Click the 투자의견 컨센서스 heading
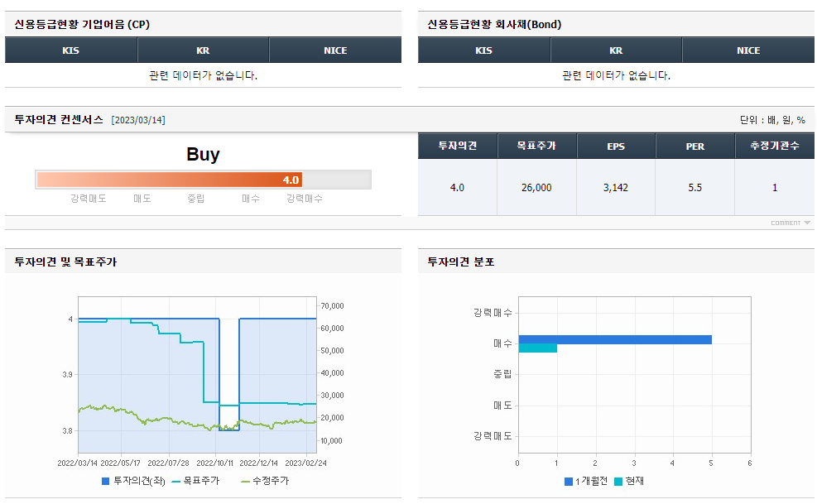The width and height of the screenshot is (817, 504). 59,120
